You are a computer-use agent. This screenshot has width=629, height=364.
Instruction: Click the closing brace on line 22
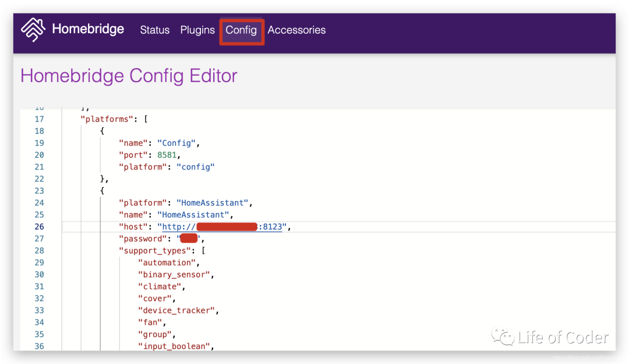click(103, 179)
